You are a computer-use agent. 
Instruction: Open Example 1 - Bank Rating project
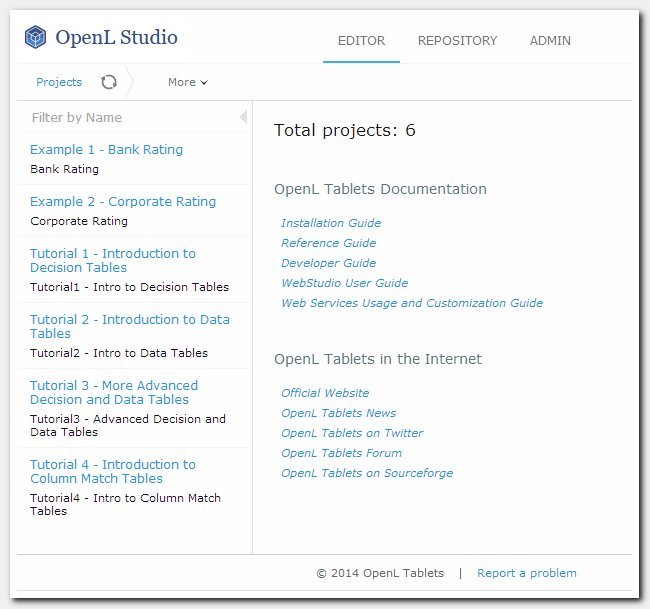click(107, 150)
